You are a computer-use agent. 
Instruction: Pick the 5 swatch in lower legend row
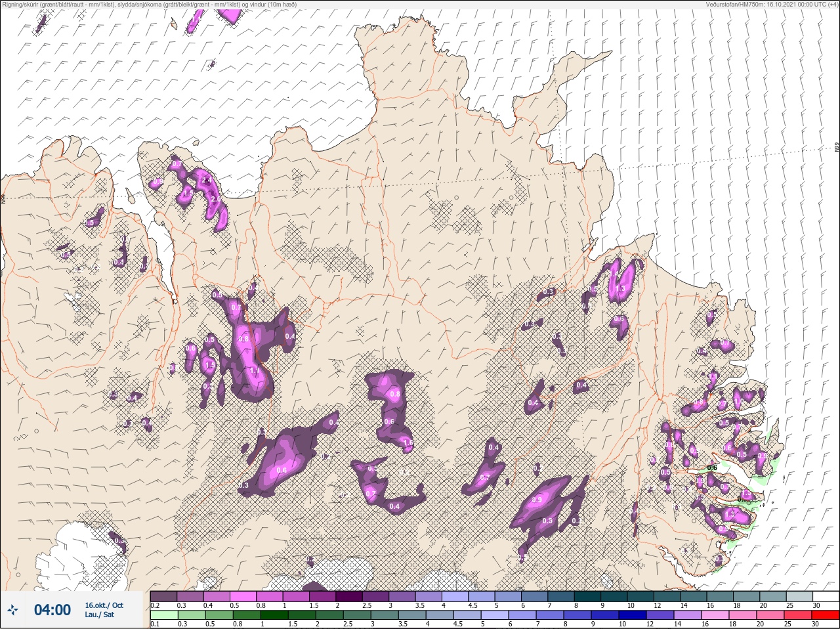[x=494, y=615]
